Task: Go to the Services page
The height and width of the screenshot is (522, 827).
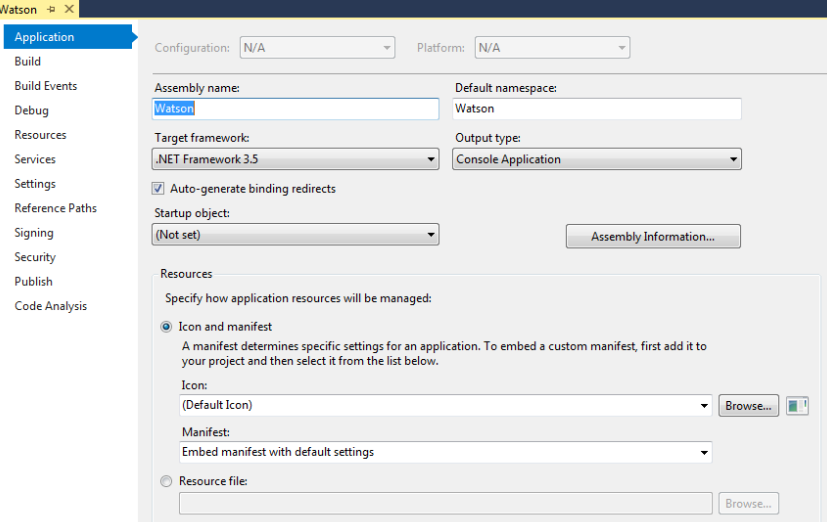Action: (35, 159)
